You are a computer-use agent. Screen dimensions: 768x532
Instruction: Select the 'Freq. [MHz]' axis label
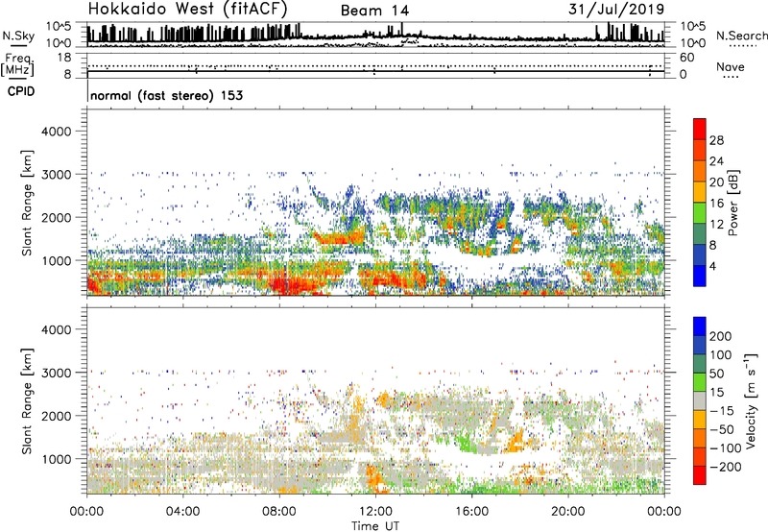(17, 64)
